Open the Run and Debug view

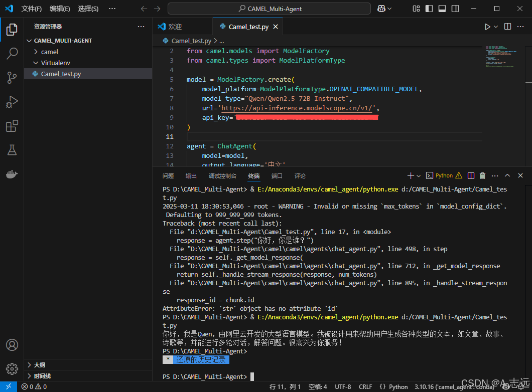(12, 102)
